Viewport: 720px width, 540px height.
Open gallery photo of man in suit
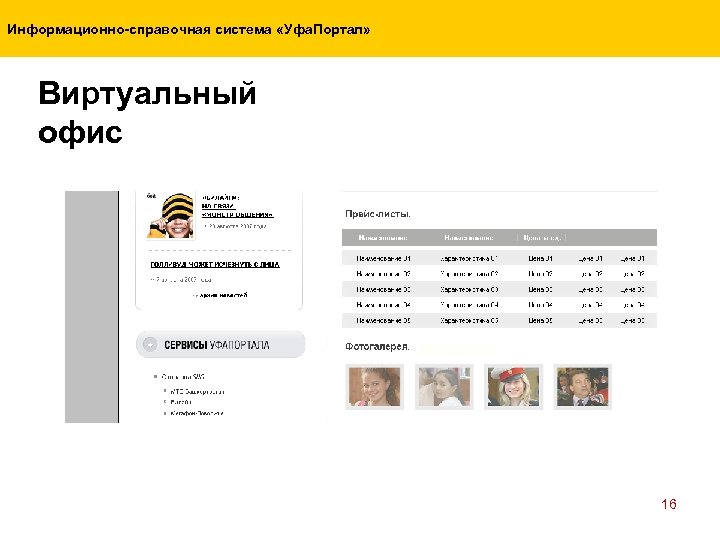coord(583,387)
